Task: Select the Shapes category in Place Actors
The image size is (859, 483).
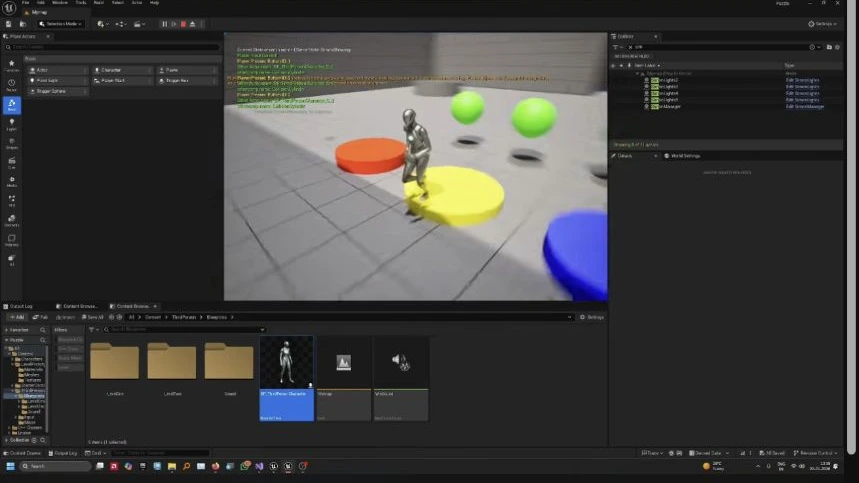Action: (x=12, y=143)
